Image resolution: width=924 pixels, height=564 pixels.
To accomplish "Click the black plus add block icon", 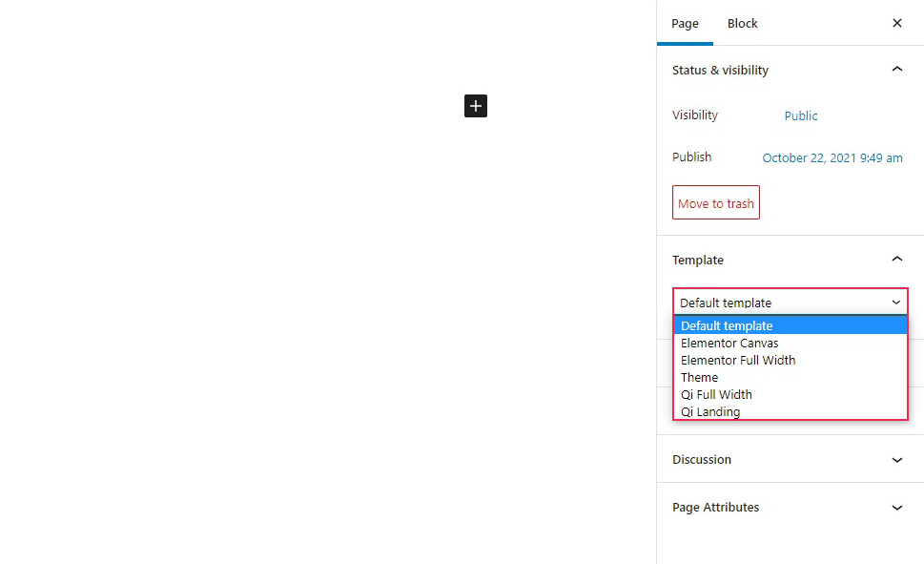I will tap(476, 106).
